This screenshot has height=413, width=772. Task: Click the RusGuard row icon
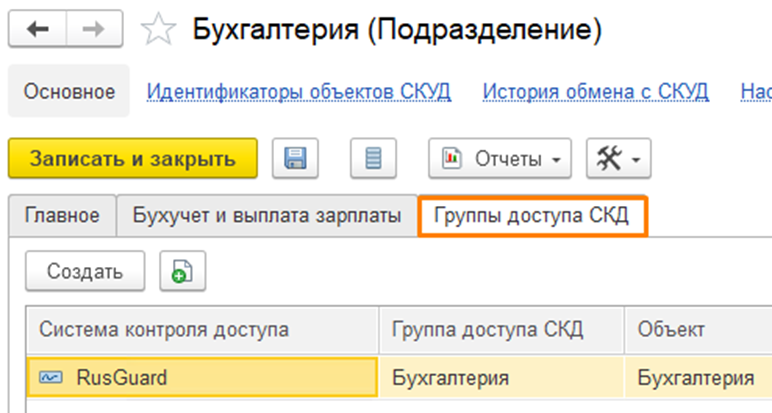tap(50, 378)
